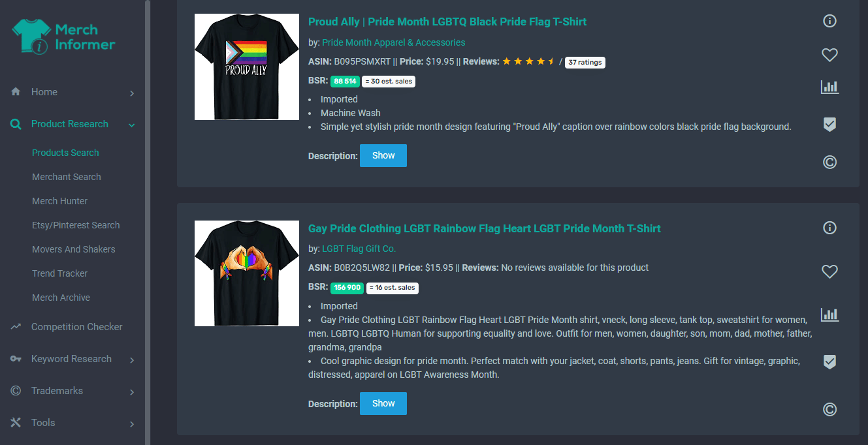868x445 pixels.
Task: Expand the Home menu chevron
Action: point(132,93)
